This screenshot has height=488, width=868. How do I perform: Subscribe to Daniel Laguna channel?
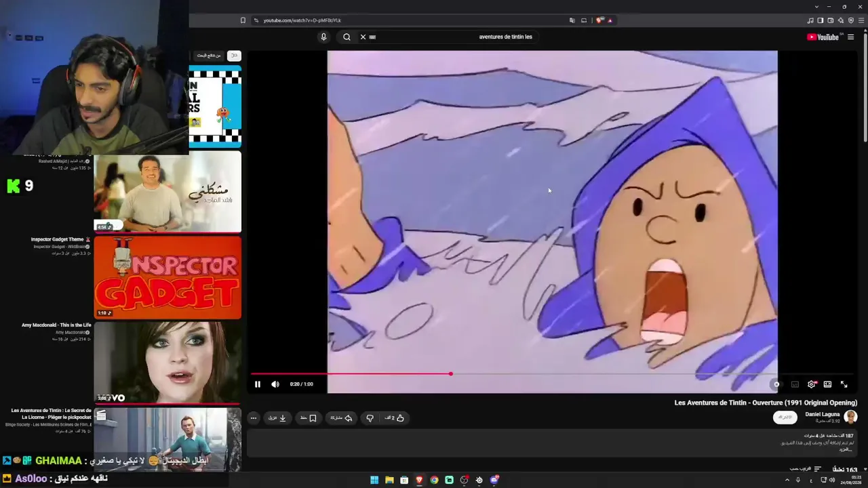click(x=785, y=417)
